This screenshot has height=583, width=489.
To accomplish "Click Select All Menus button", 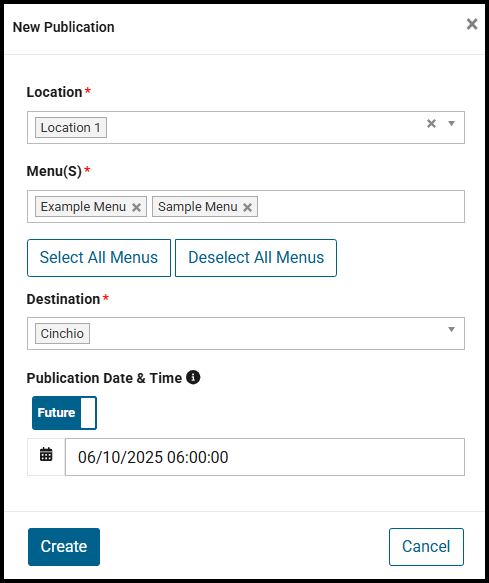I will point(99,258).
